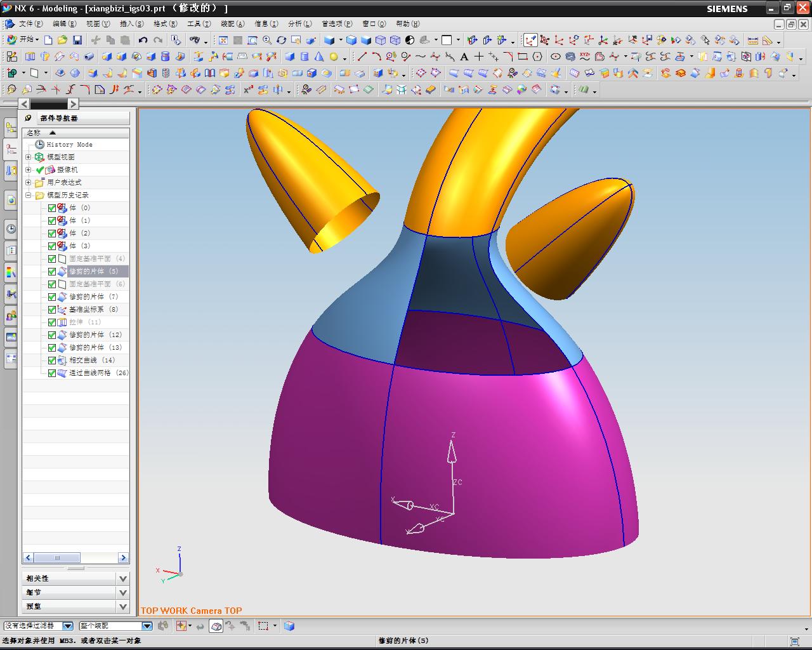This screenshot has height=650, width=812.
Task: Uncheck the 体 (3) feature checkbox
Action: [52, 246]
